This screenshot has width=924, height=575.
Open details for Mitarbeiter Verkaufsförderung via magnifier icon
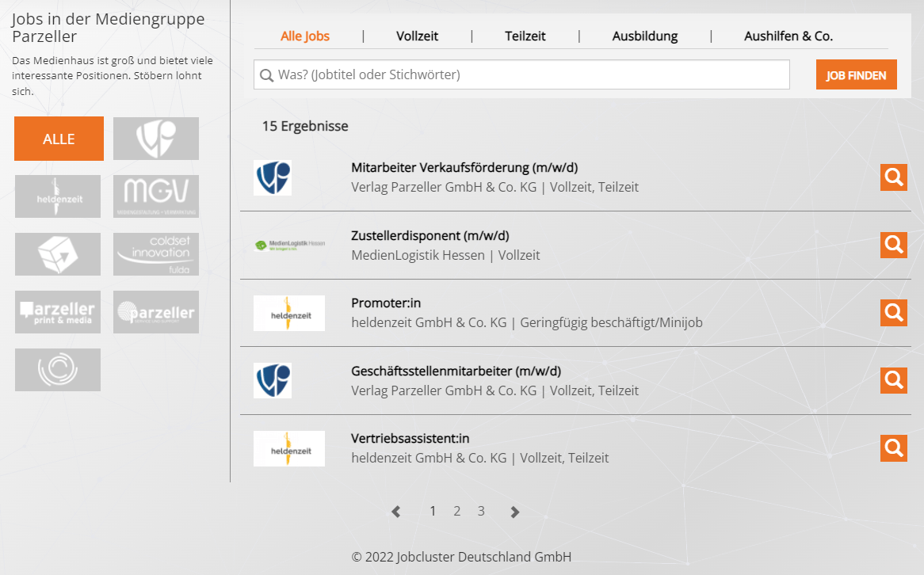click(893, 177)
